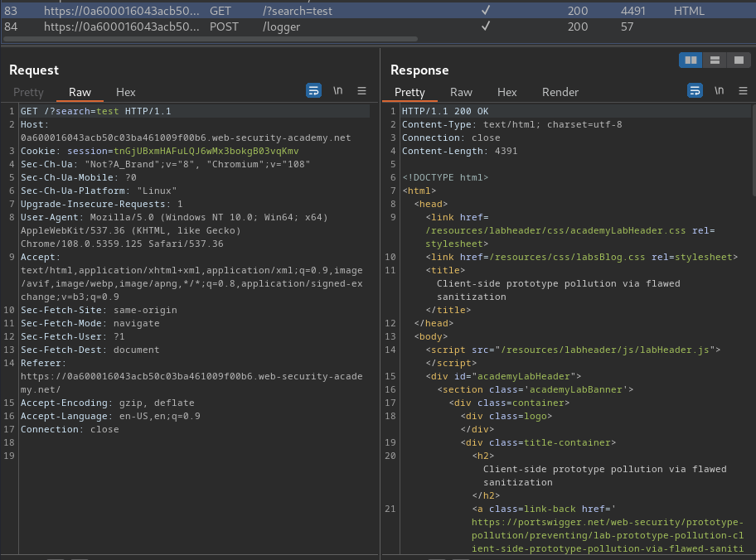Click 'Accept-Language: en-US,en;q=0.9' line
Screen dimensions: 756x560
pos(110,417)
